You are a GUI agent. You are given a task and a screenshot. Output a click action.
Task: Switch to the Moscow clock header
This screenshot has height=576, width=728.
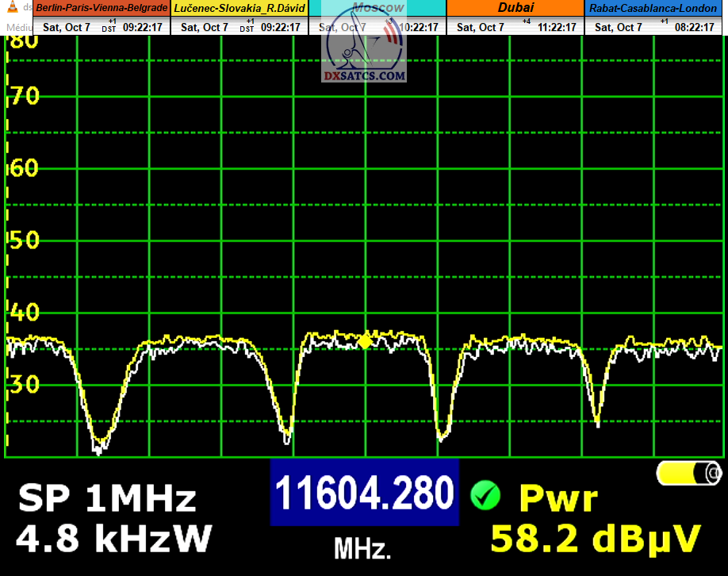[x=377, y=8]
